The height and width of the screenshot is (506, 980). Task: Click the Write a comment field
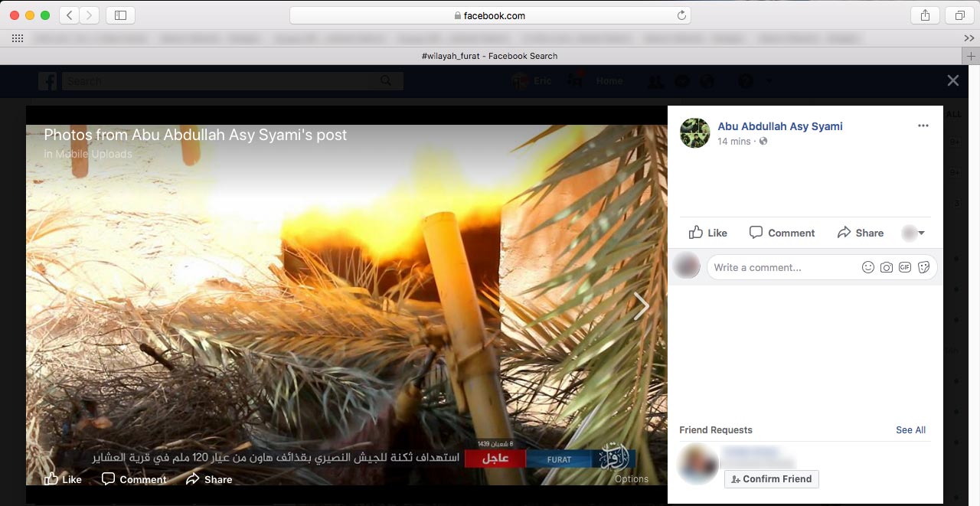tap(781, 267)
